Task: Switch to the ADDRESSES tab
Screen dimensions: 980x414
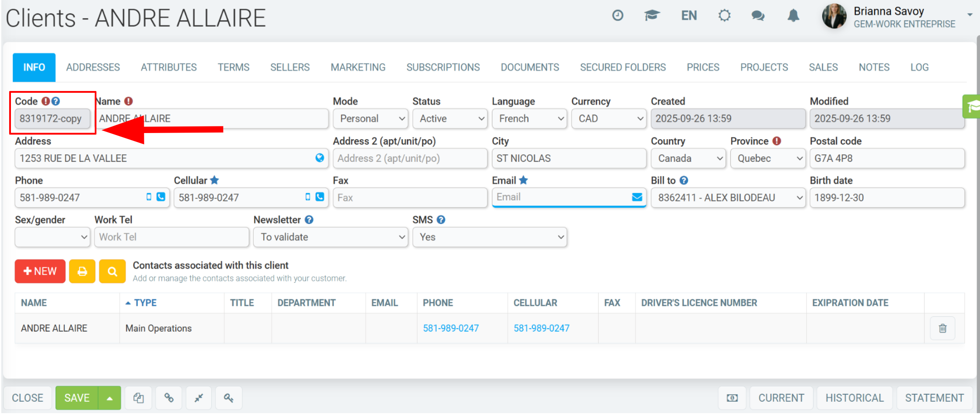Action: click(93, 67)
